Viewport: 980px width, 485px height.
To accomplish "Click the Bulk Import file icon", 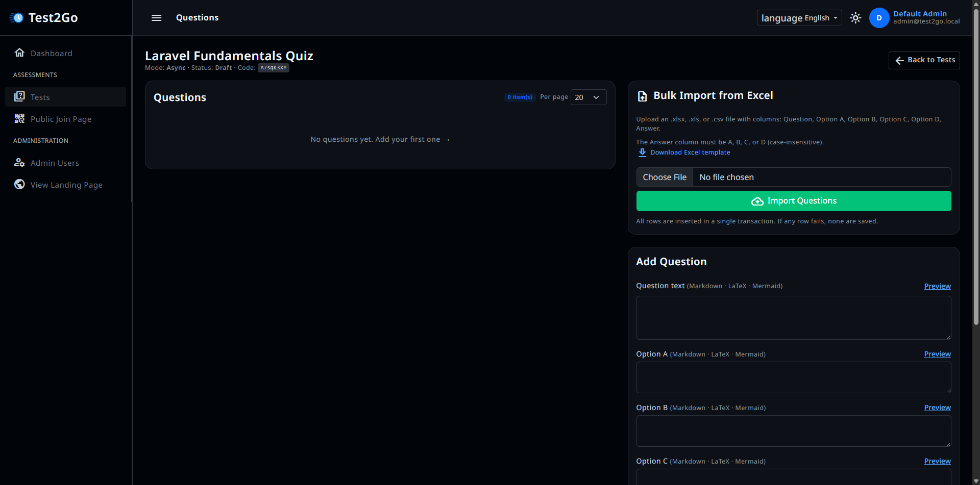I will [643, 96].
